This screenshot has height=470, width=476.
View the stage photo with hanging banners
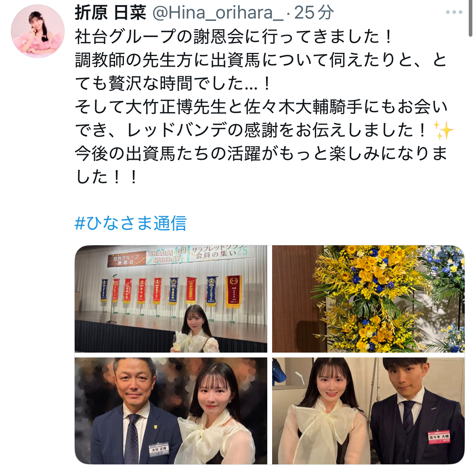coord(171,299)
